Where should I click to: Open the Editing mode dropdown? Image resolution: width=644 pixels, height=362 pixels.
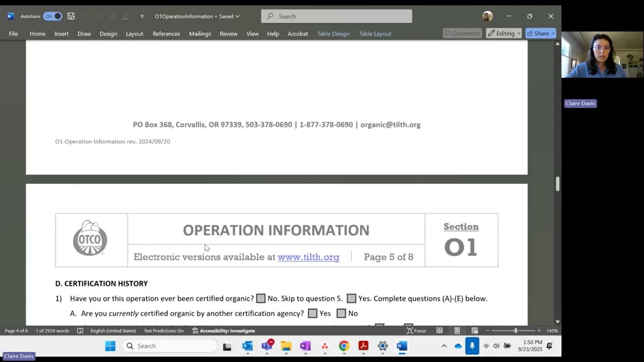pos(504,33)
